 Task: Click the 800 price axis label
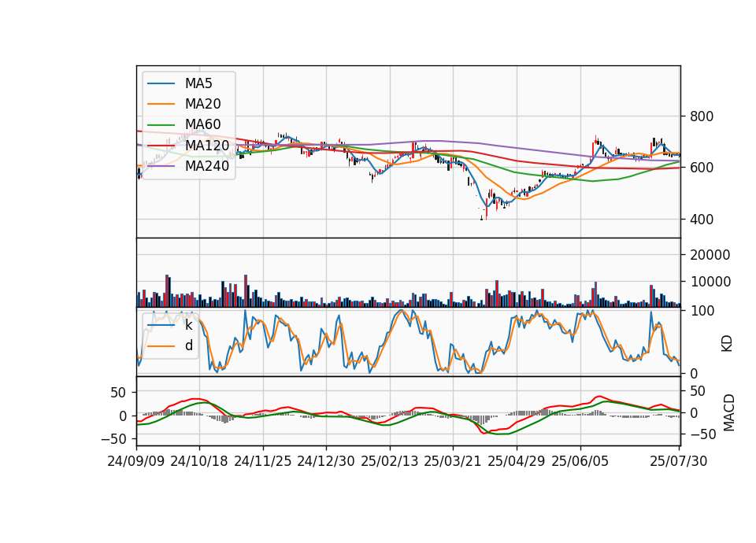[x=702, y=116]
